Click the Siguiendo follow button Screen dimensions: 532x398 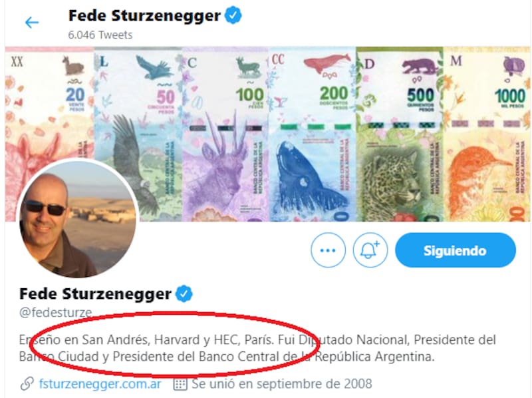point(456,250)
